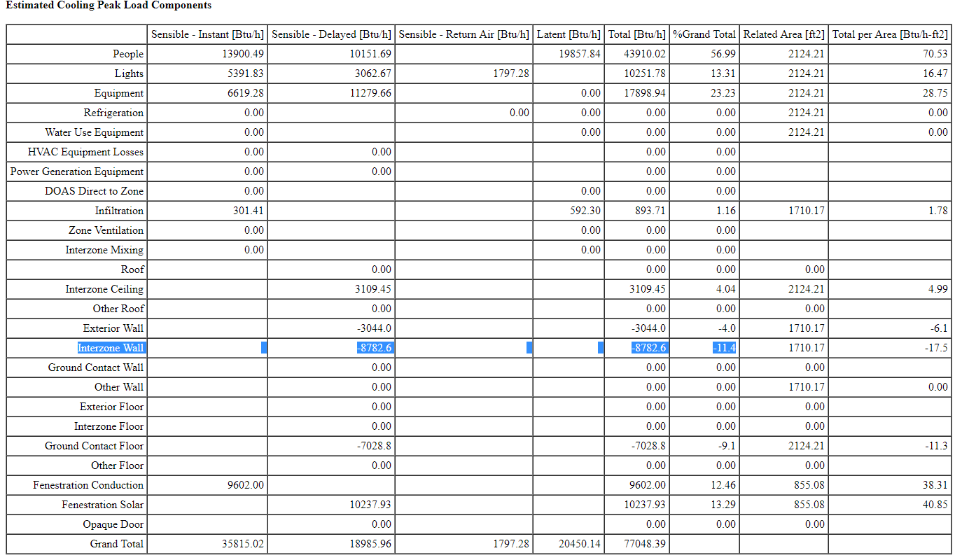962x560 pixels.
Task: Click the People row label
Action: point(128,54)
